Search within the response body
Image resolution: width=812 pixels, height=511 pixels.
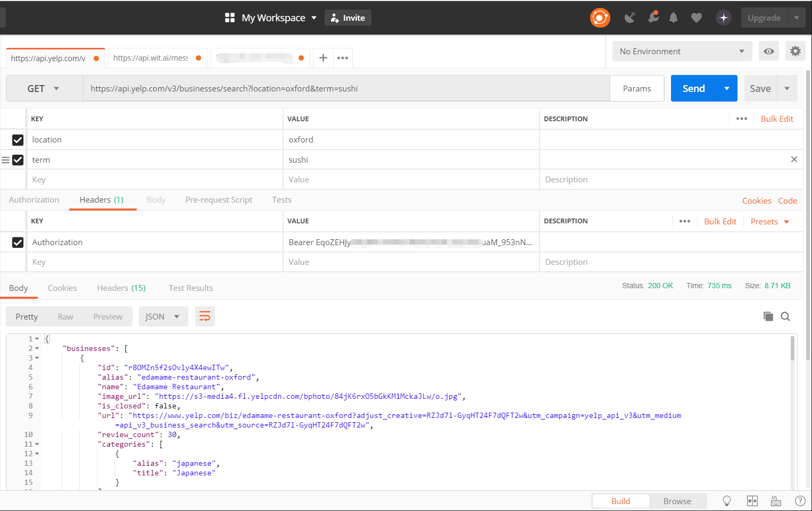click(x=785, y=316)
